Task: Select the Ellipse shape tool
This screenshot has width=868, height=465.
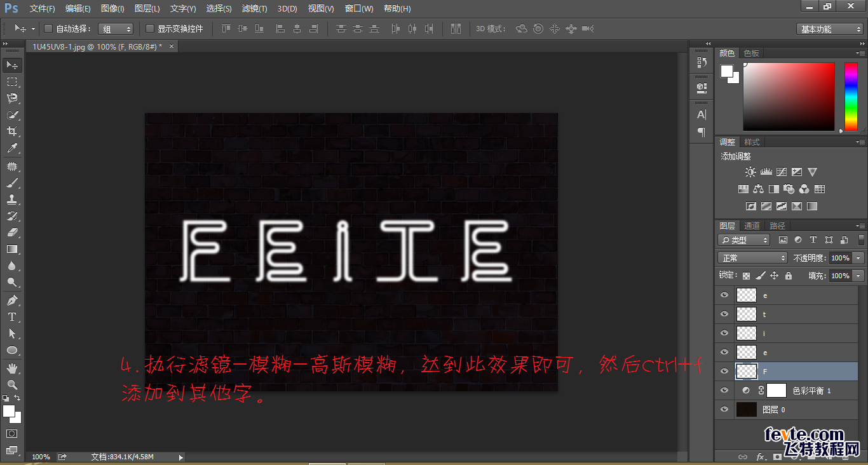Action: pyautogui.click(x=12, y=350)
